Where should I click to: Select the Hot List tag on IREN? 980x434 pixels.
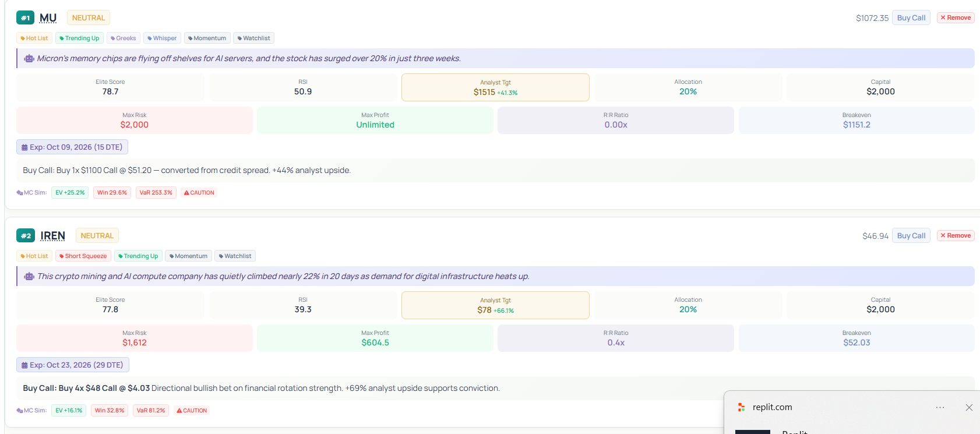(x=34, y=256)
